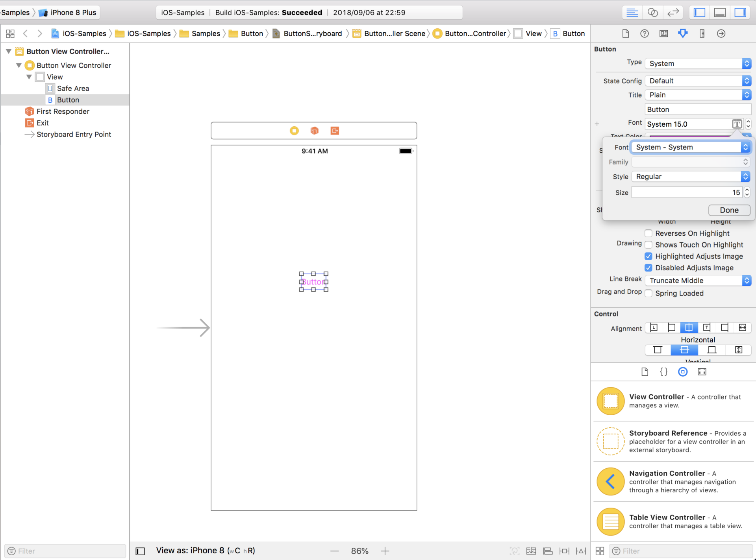Select vertical alignment Fill icon
Image resolution: width=756 pixels, height=560 pixels.
pyautogui.click(x=739, y=350)
